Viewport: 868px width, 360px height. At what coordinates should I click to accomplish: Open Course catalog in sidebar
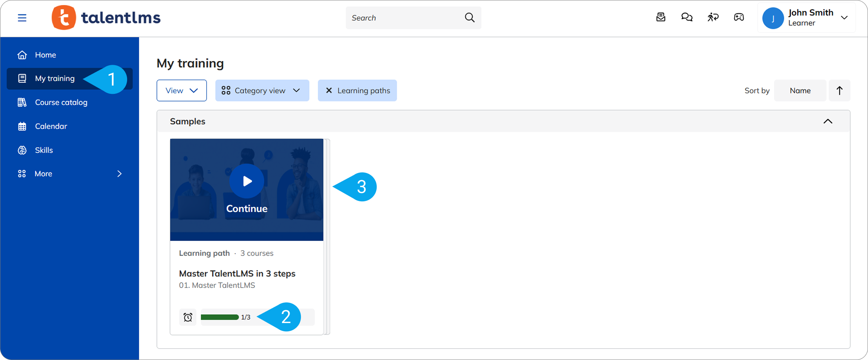coord(61,102)
